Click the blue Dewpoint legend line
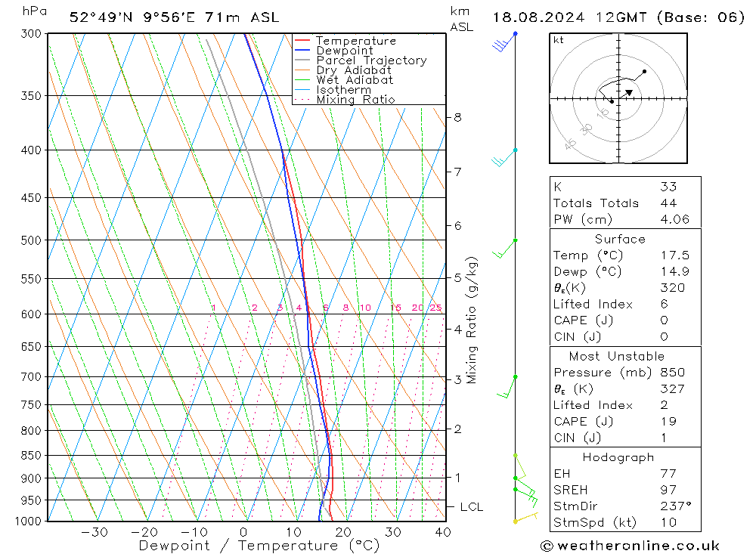 [302, 50]
